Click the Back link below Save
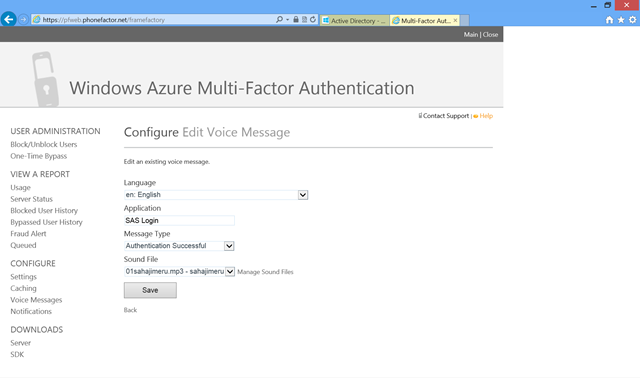Screen dimensions: 640x378 tap(130, 310)
